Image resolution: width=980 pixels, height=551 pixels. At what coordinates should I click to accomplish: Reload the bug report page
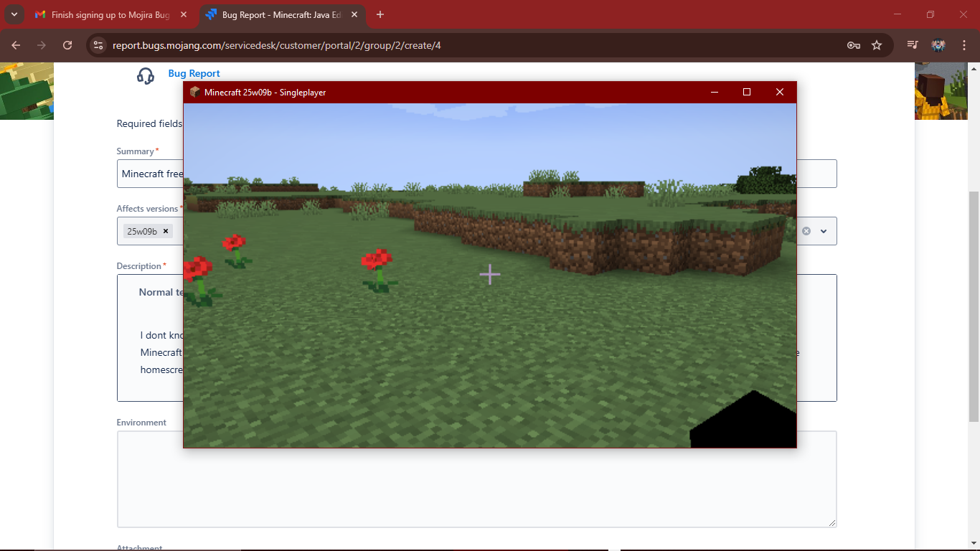tap(67, 45)
